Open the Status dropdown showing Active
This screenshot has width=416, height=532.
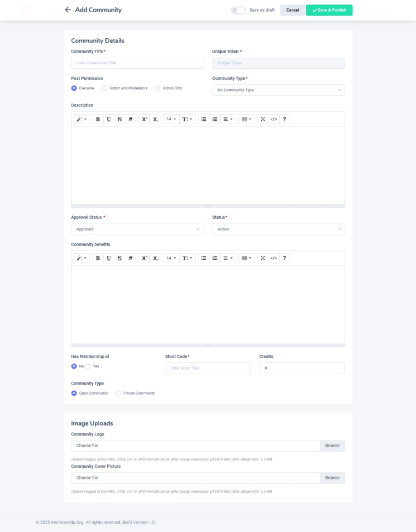pos(278,229)
